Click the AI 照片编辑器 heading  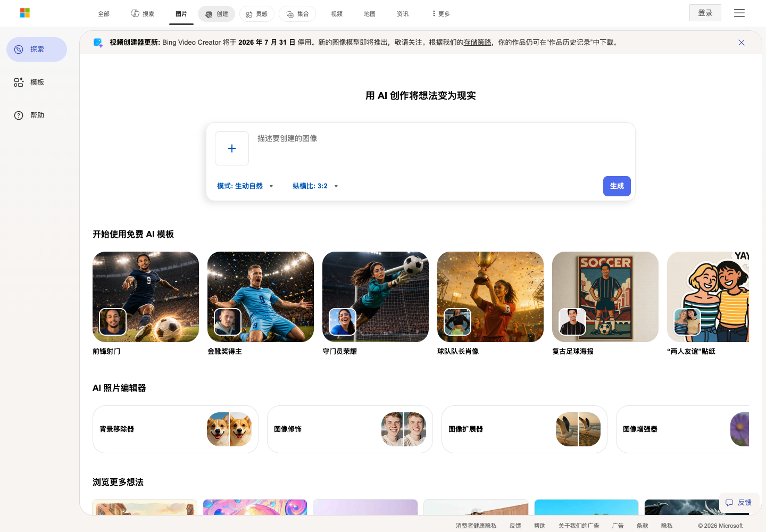point(119,388)
